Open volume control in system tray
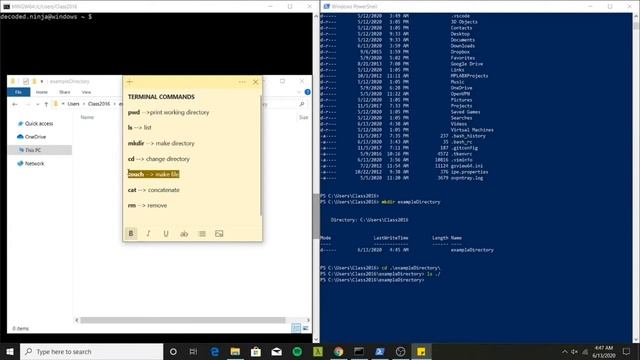 tap(575, 351)
